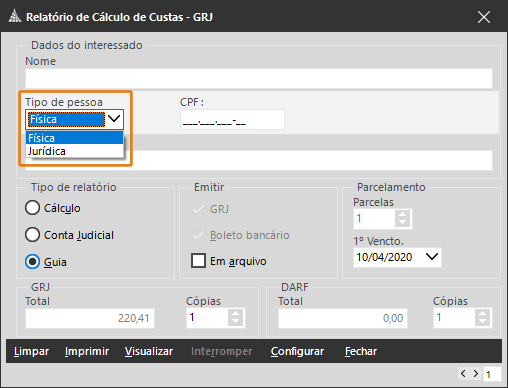Decrease DARF Cópias with down arrow
Image resolution: width=508 pixels, height=388 pixels.
(x=482, y=322)
